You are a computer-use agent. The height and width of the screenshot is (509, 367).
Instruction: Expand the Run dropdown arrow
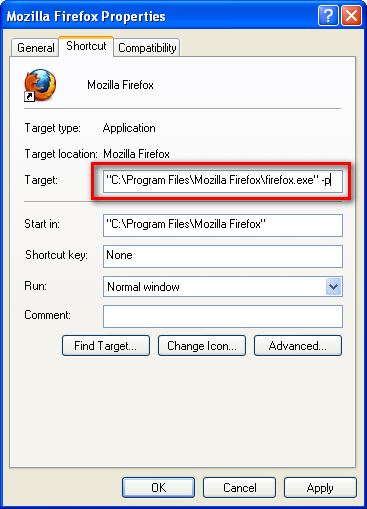[334, 287]
